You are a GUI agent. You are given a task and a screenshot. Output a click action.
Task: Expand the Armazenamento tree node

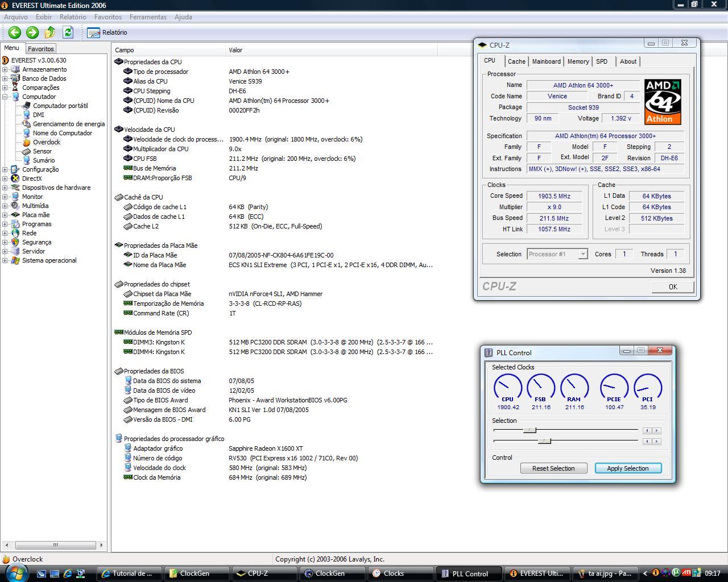(x=5, y=69)
